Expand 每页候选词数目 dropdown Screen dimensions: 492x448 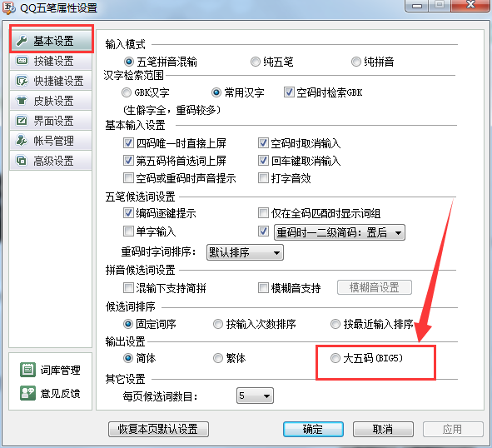pos(255,396)
